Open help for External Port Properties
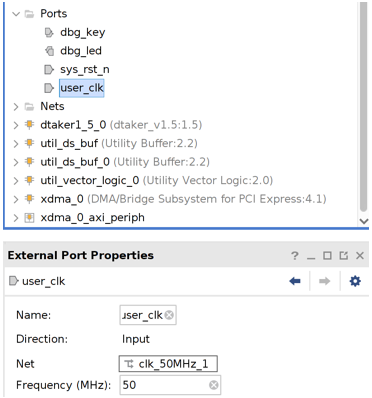 pos(295,256)
